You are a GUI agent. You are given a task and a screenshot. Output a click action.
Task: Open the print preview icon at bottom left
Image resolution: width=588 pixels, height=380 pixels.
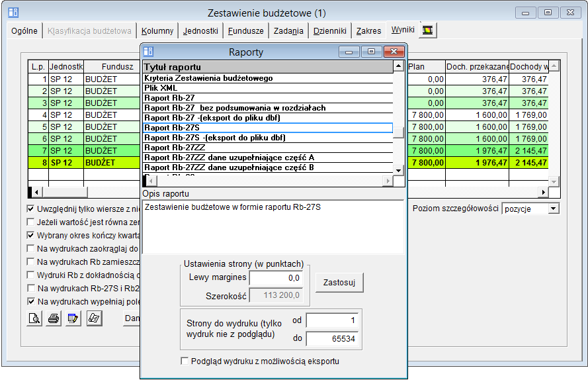click(x=34, y=319)
